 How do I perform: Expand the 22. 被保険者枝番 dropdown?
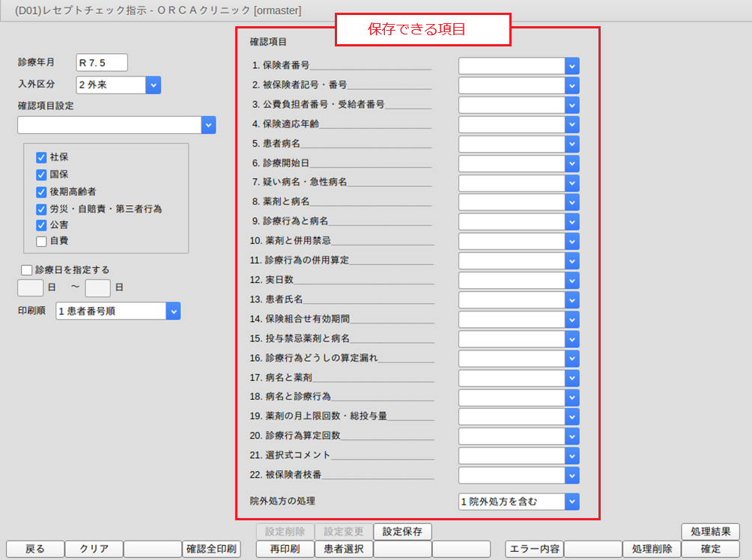click(x=572, y=475)
